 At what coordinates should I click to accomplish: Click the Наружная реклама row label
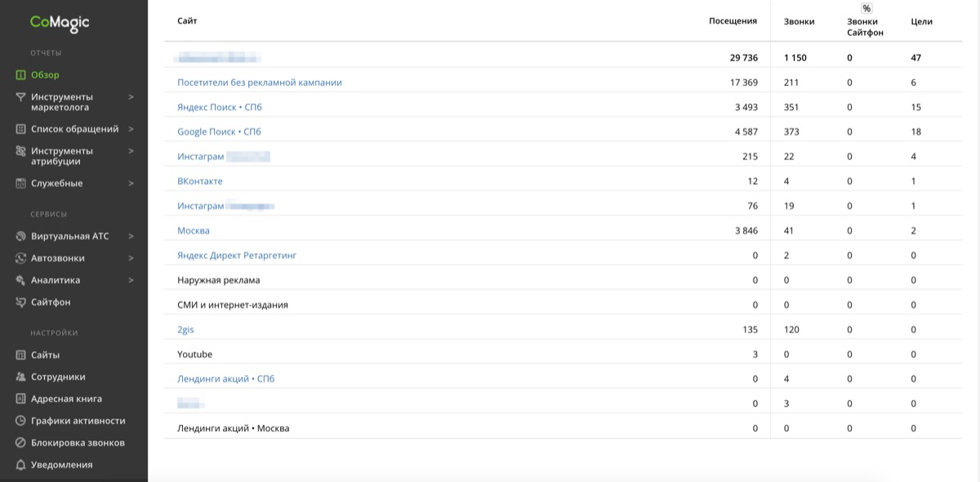point(219,280)
